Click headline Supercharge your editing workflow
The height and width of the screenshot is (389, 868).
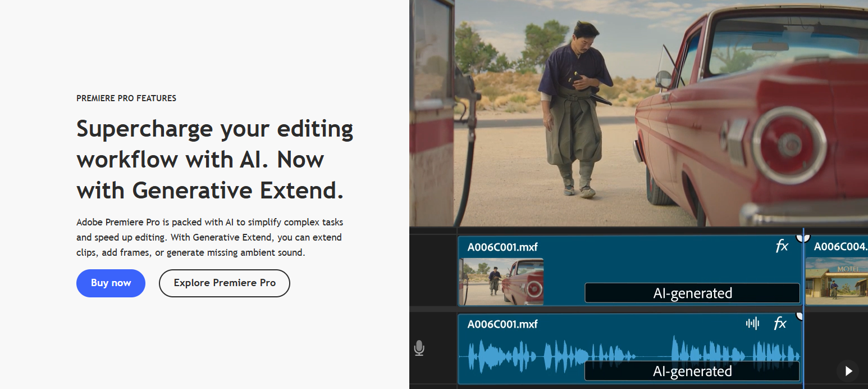click(215, 160)
